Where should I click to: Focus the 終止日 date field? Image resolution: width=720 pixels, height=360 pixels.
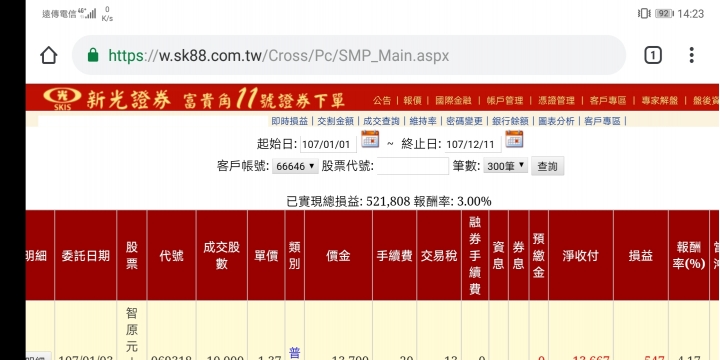[472, 145]
